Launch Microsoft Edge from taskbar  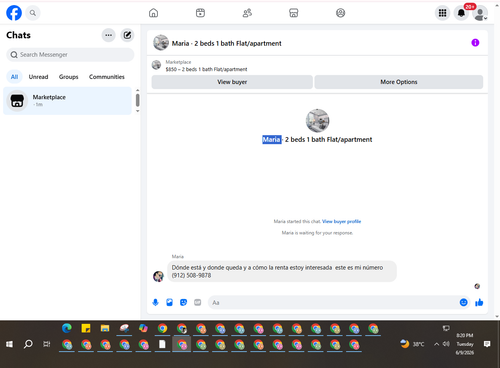tap(67, 329)
